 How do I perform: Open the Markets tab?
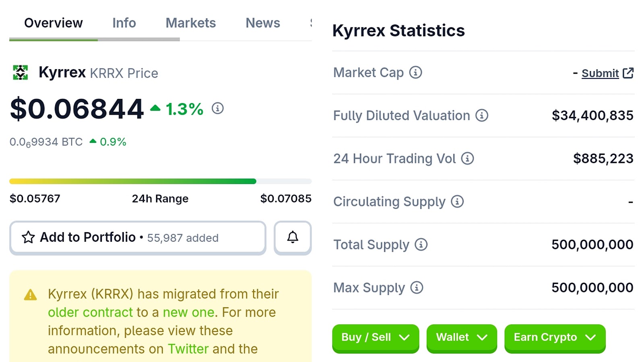(x=191, y=23)
